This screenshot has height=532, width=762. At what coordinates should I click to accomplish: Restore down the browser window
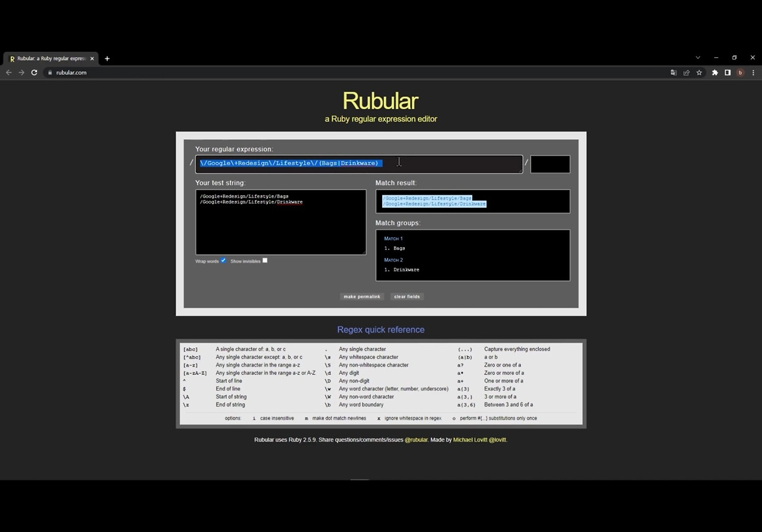[735, 58]
